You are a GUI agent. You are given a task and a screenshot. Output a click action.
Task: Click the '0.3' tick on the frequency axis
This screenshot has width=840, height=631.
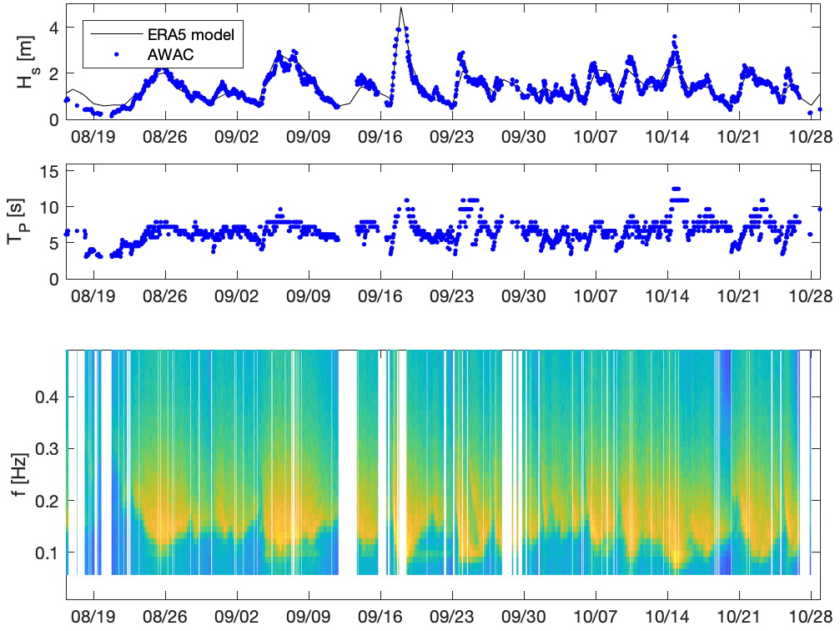tap(48, 449)
